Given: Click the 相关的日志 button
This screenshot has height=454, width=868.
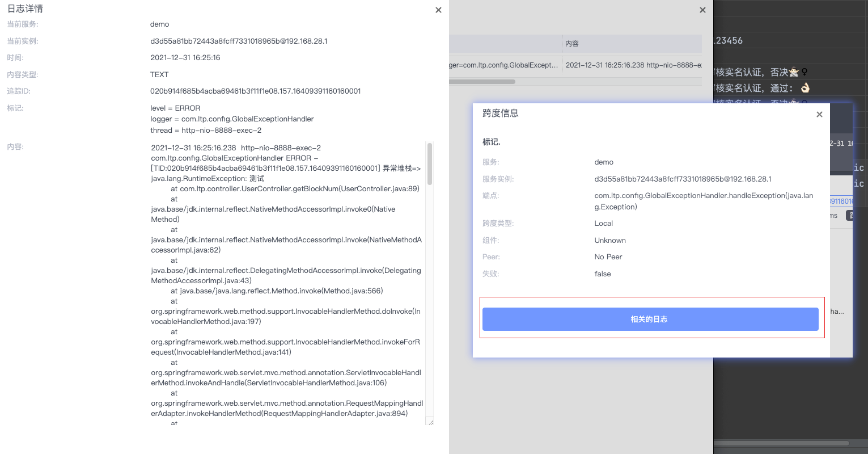Looking at the screenshot, I should tap(651, 318).
